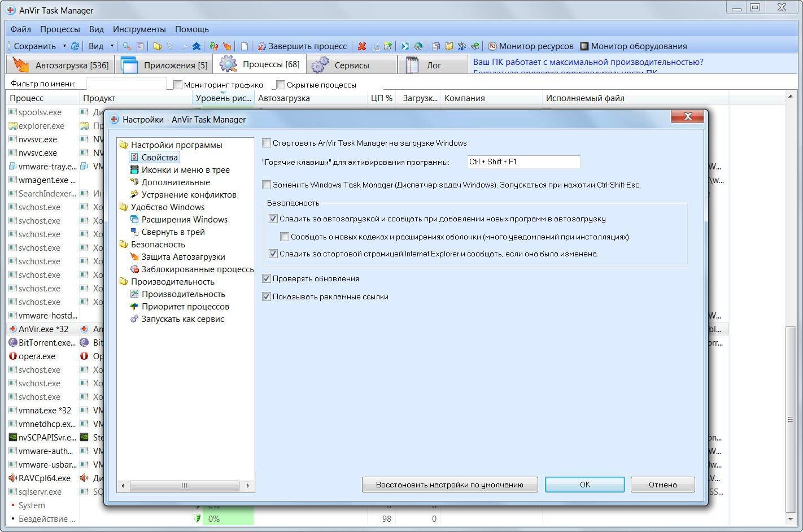Click the red X delete icon in toolbar
The image size is (803, 532).
(362, 46)
